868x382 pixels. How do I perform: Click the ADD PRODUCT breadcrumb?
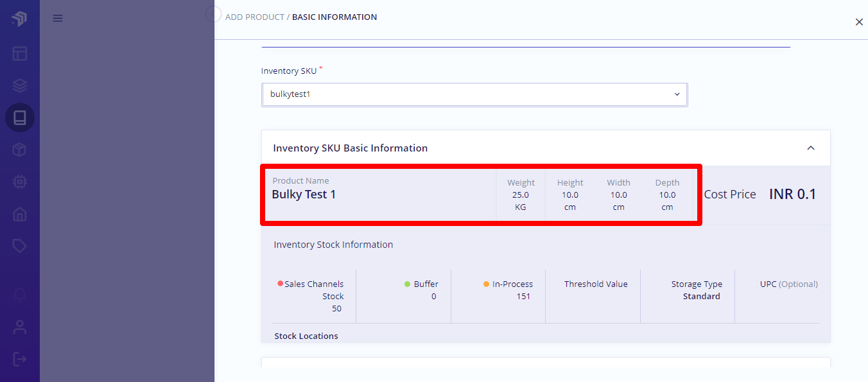tap(255, 17)
